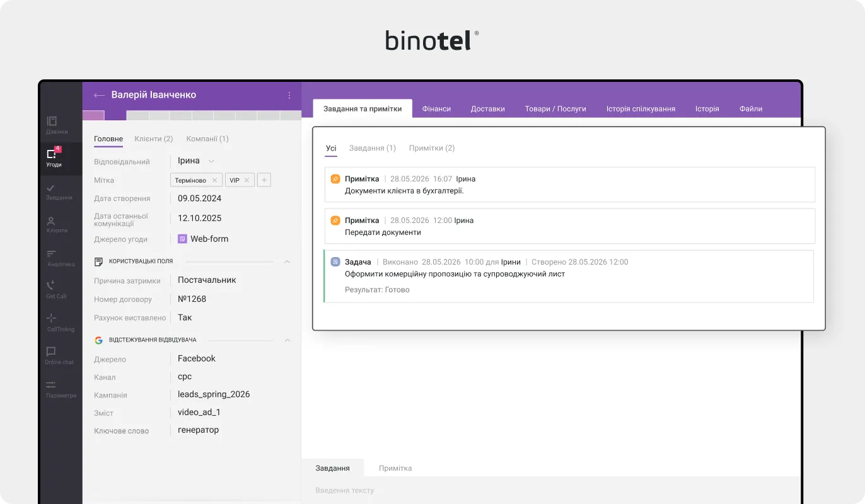Click the Зміст value video_ad_1
Screen dimensions: 865x504
coord(199,412)
